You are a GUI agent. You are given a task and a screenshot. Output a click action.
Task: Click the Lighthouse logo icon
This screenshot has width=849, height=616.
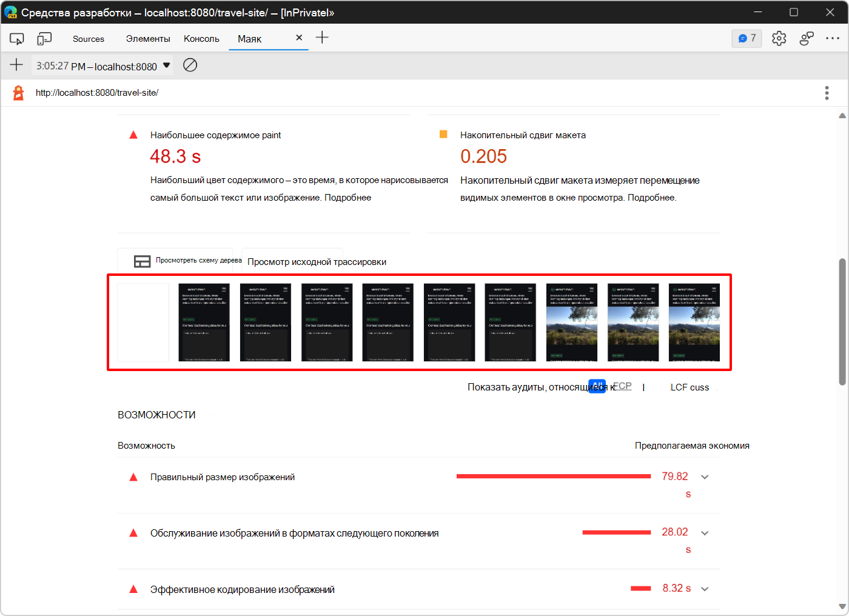pyautogui.click(x=19, y=93)
